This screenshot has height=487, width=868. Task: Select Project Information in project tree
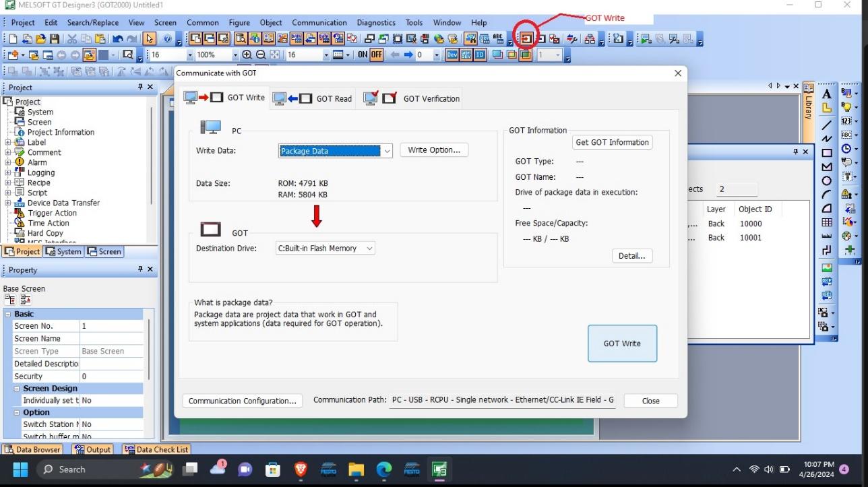[x=61, y=132]
